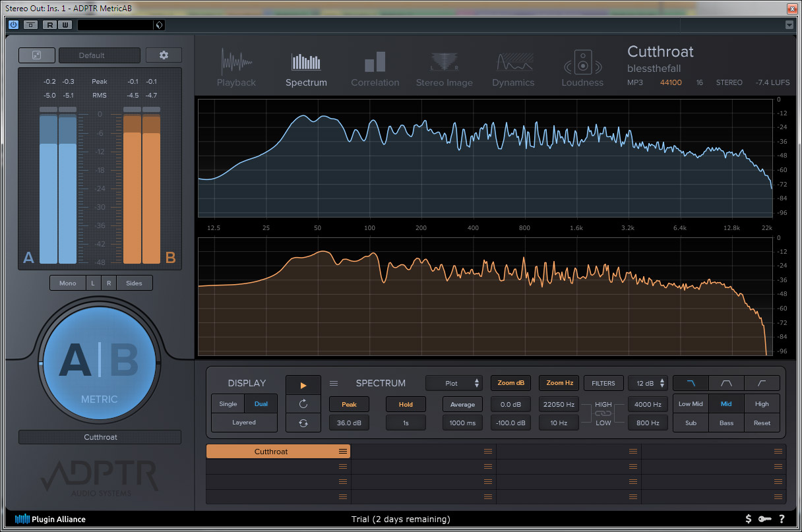Select the Bass filter band preset
Viewport: 802px width, 532px height.
726,423
